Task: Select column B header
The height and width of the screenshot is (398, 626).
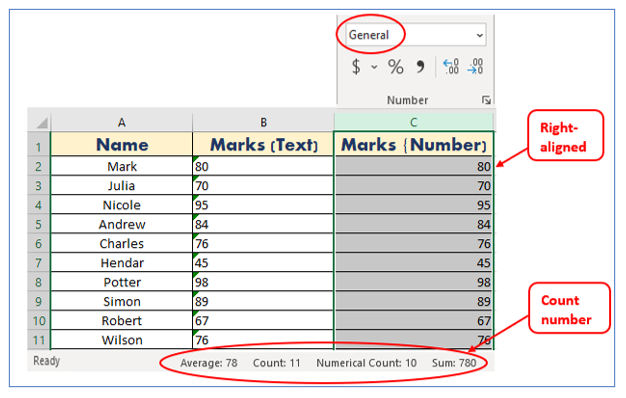Action: point(263,122)
